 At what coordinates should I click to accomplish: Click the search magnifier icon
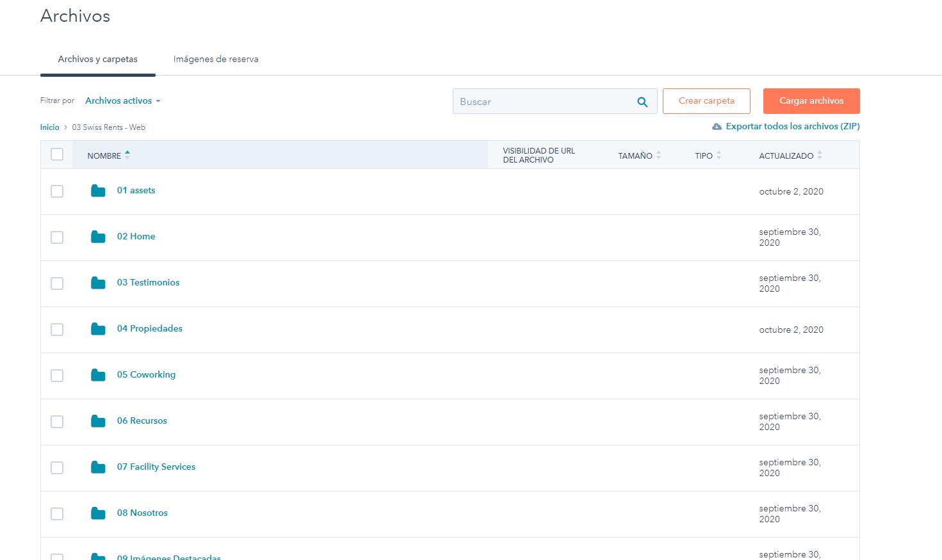click(642, 102)
